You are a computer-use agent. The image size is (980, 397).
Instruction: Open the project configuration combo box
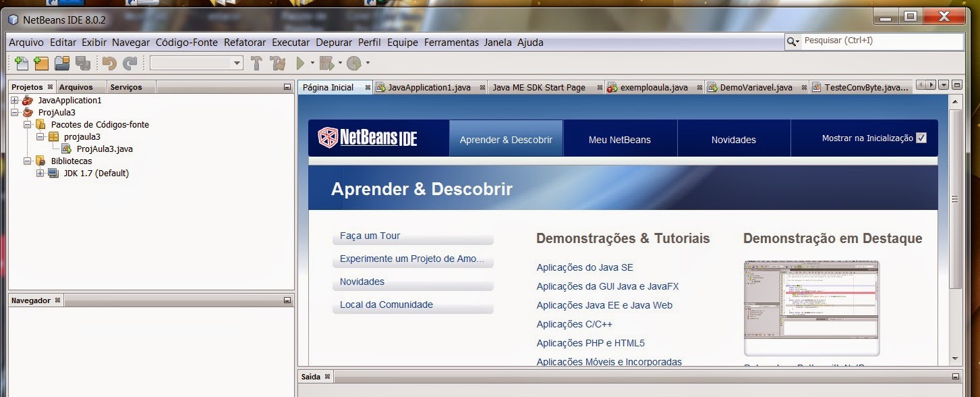coord(196,63)
